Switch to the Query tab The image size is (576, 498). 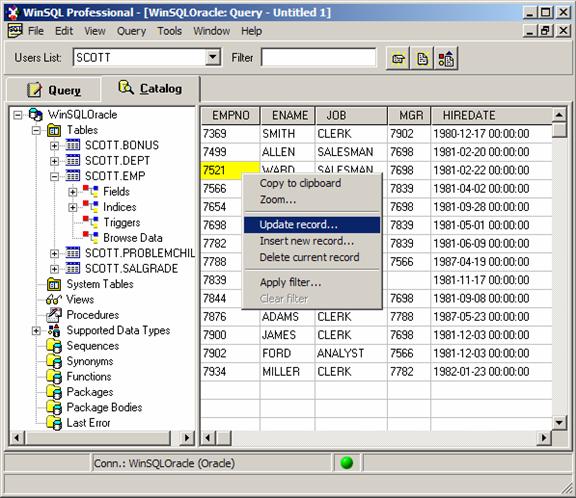click(x=54, y=90)
